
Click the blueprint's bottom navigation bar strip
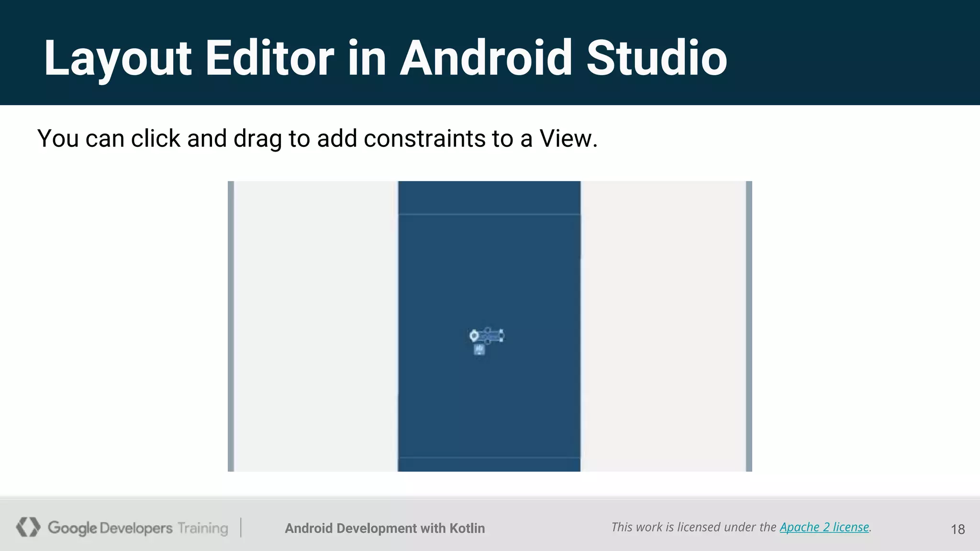click(x=489, y=464)
